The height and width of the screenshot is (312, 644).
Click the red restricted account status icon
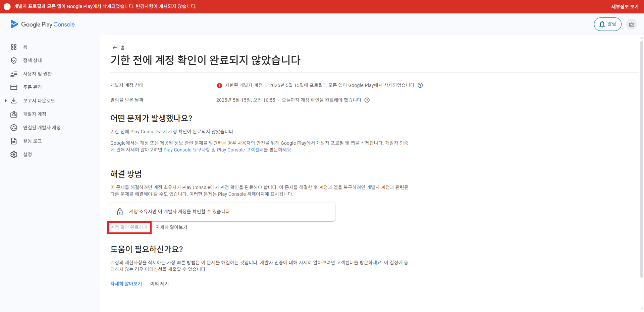coord(219,86)
